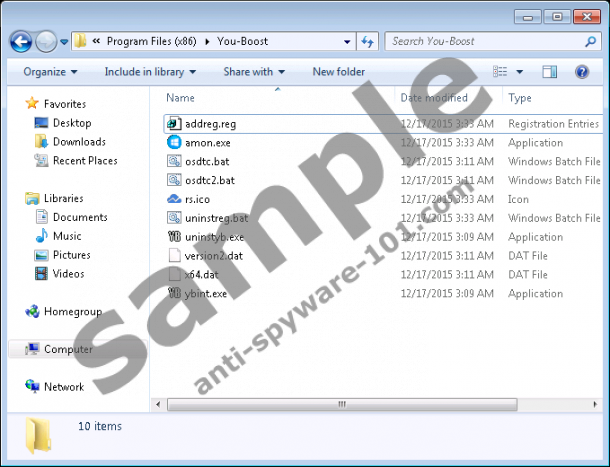Open the Help question mark icon
The width and height of the screenshot is (610, 467).
pyautogui.click(x=581, y=72)
